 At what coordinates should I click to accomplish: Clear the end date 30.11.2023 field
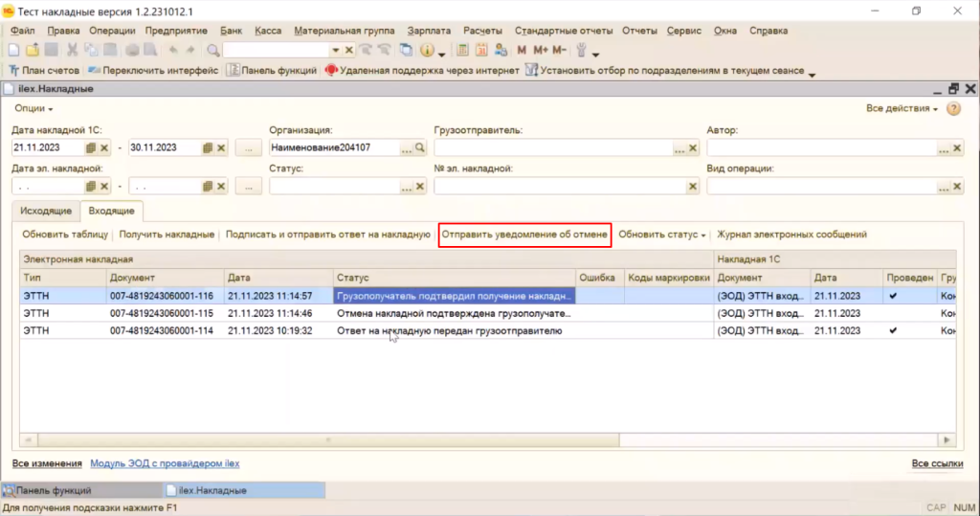click(x=222, y=148)
